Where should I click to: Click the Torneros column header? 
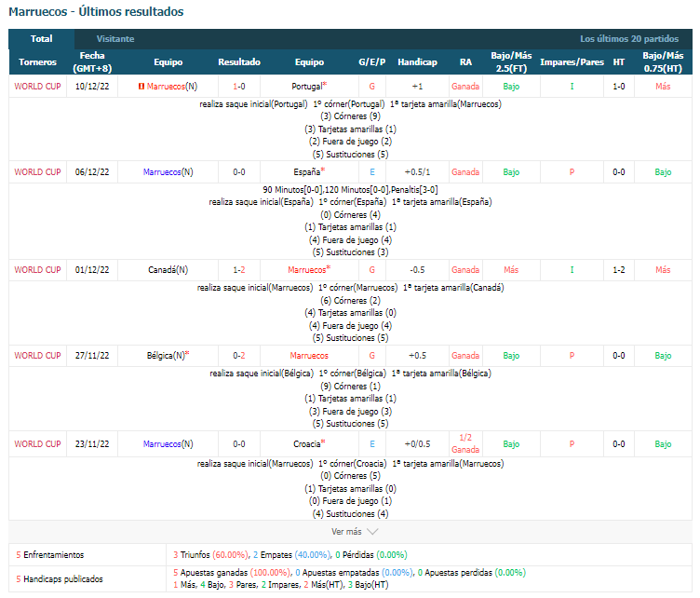pos(37,62)
